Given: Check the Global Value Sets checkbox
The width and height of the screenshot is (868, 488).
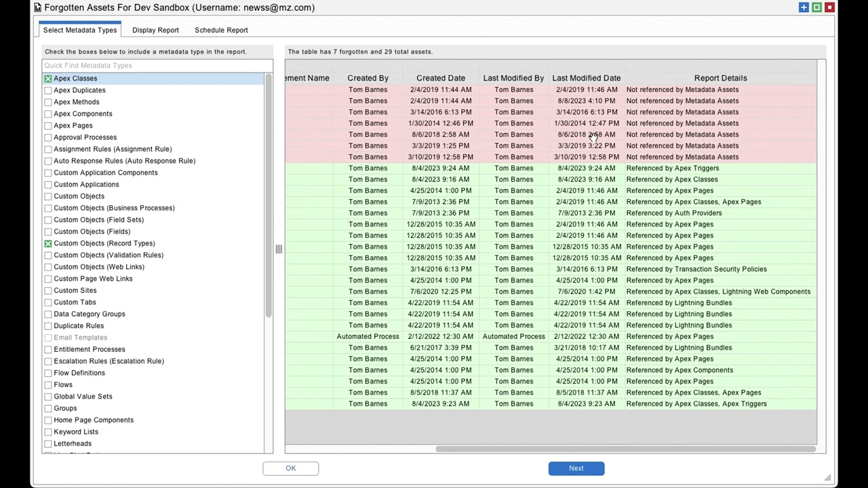Looking at the screenshot, I should click(48, 396).
